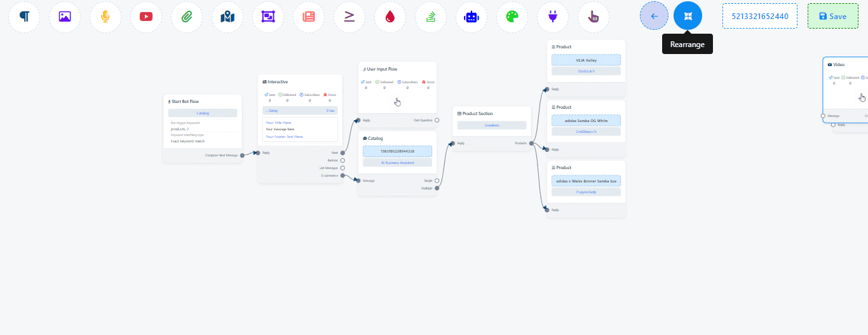Click the back arrow button

654,16
